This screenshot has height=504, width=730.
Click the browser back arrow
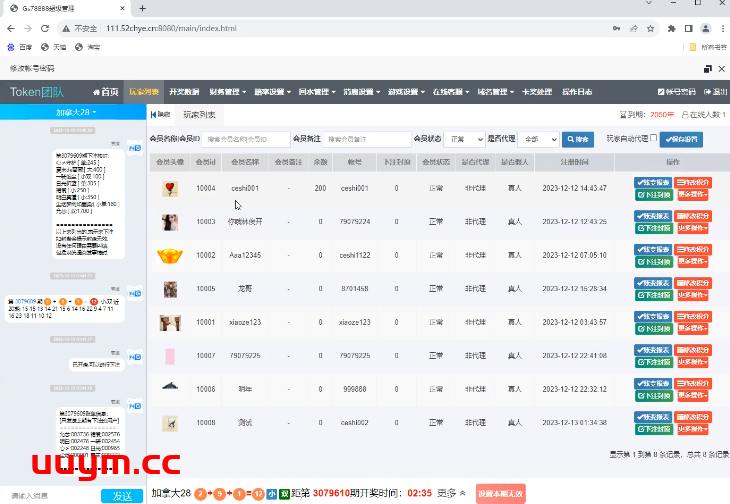pyautogui.click(x=10, y=28)
